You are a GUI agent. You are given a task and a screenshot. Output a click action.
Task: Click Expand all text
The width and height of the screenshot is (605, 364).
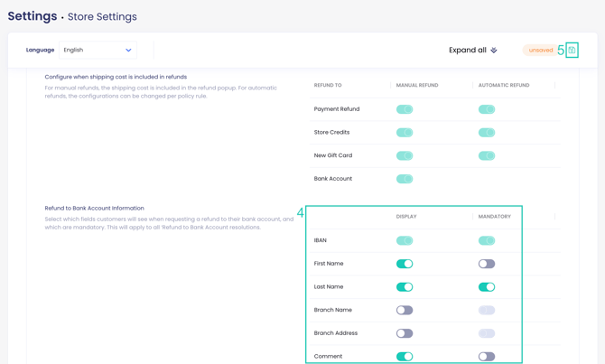click(467, 50)
